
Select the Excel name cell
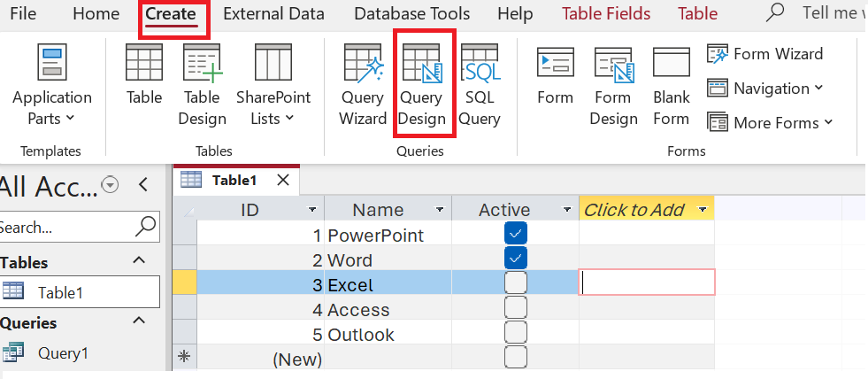coord(388,283)
